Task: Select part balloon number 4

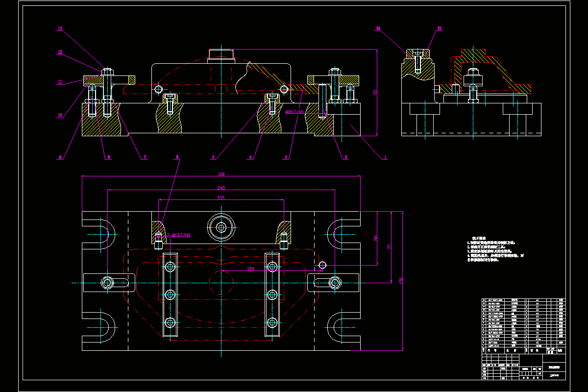Action: point(250,157)
